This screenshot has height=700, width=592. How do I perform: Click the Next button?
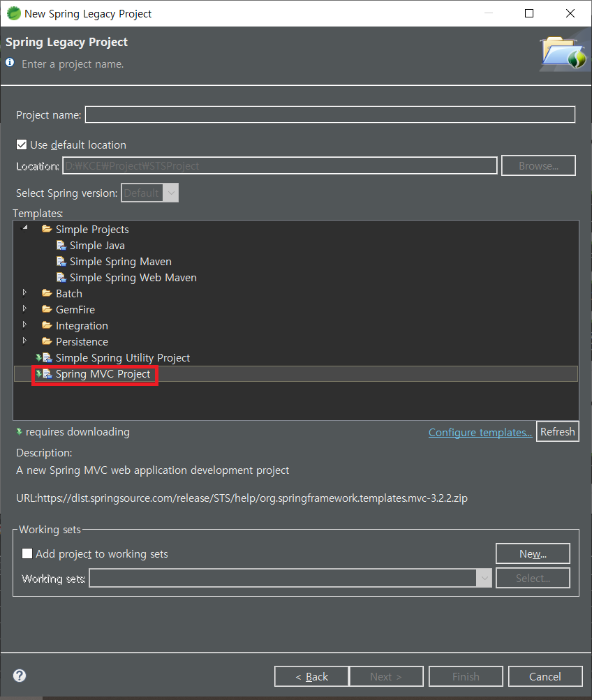tap(386, 676)
